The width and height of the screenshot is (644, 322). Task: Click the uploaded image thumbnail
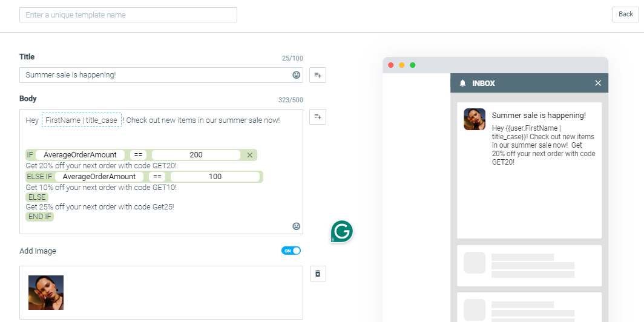tap(46, 292)
